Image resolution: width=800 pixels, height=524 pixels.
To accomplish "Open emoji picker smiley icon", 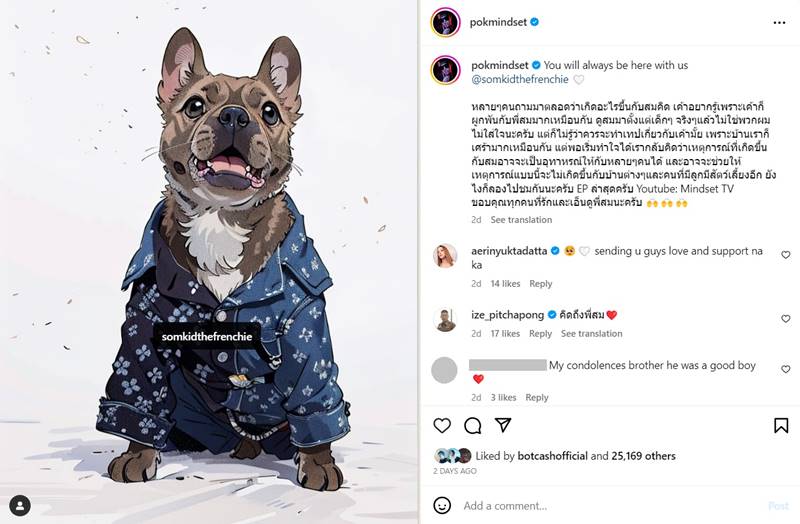I will [442, 505].
